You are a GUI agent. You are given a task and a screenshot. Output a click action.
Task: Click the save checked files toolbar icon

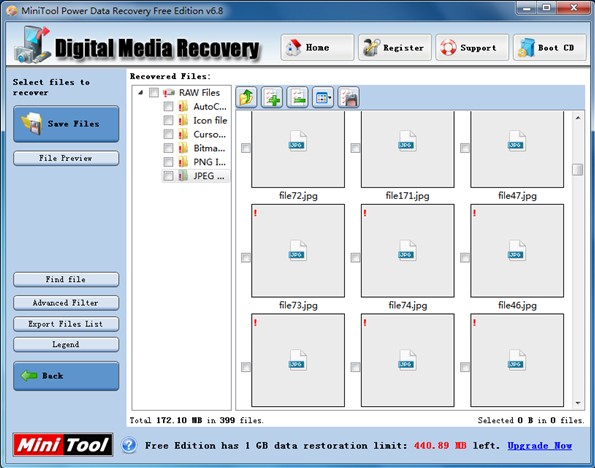pos(348,97)
